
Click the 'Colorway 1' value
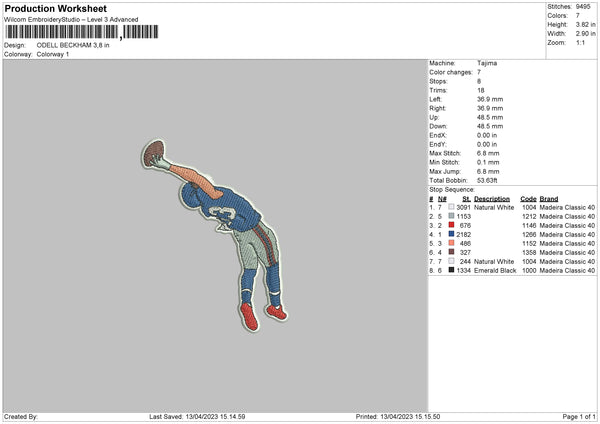pyautogui.click(x=53, y=54)
